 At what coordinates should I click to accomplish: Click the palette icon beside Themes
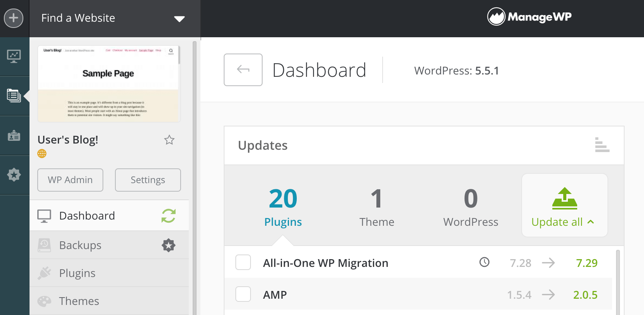pyautogui.click(x=44, y=301)
